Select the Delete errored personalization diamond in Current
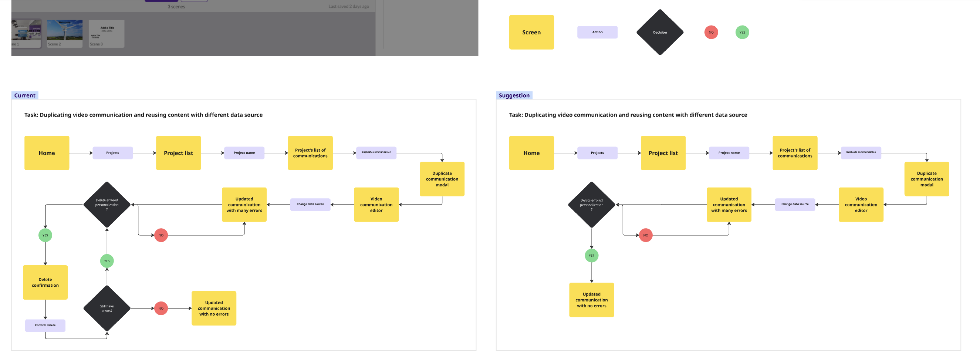980x364 pixels. pos(107,204)
